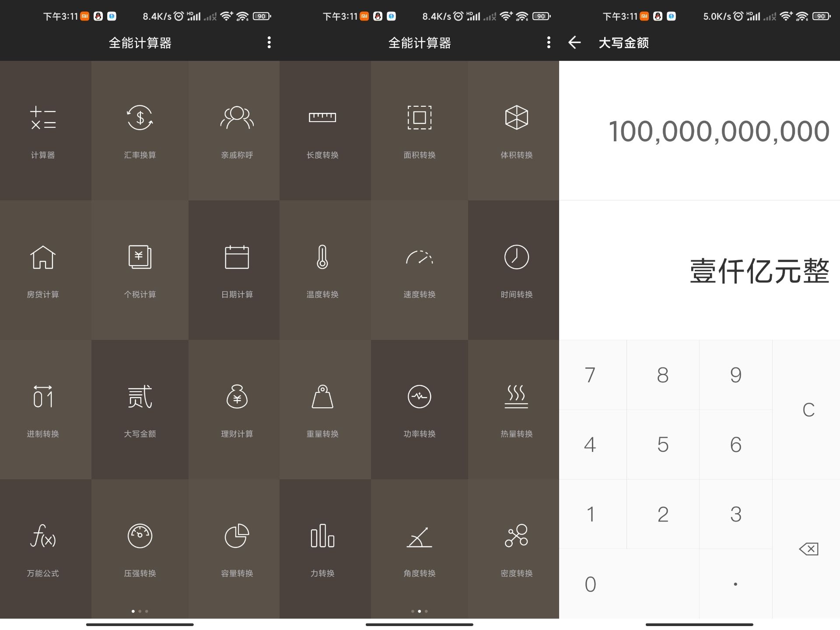Tap the three-dot overflow menu

(x=269, y=42)
